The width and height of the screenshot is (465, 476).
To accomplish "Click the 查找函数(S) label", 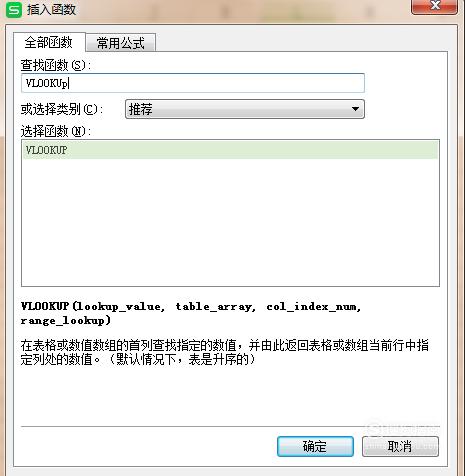I will click(x=56, y=65).
